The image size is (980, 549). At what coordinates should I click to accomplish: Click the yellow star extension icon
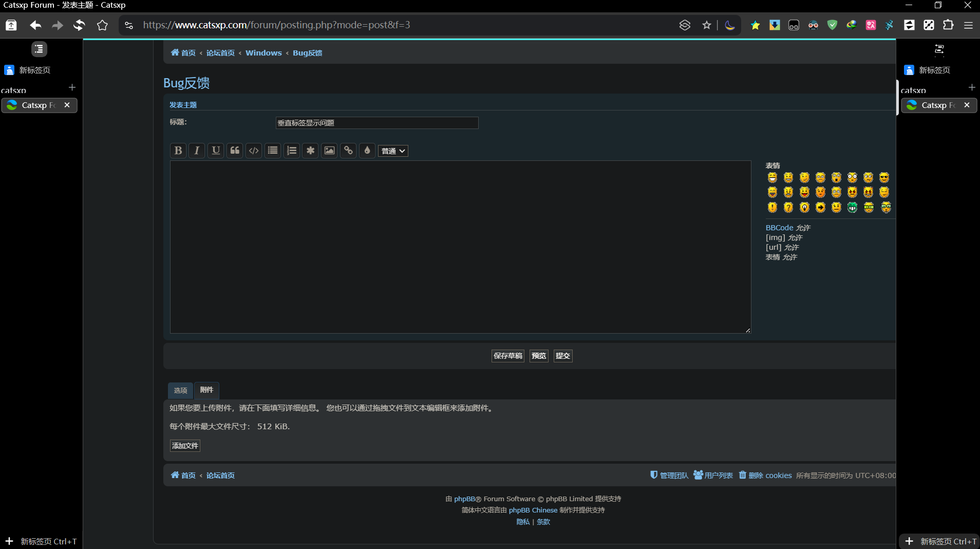click(755, 25)
